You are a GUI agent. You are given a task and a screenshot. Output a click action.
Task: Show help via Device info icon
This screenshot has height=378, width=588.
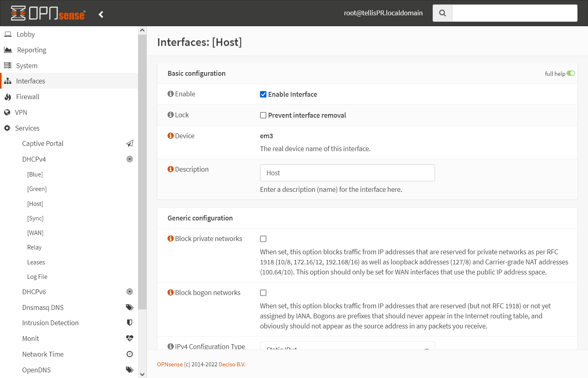click(171, 136)
